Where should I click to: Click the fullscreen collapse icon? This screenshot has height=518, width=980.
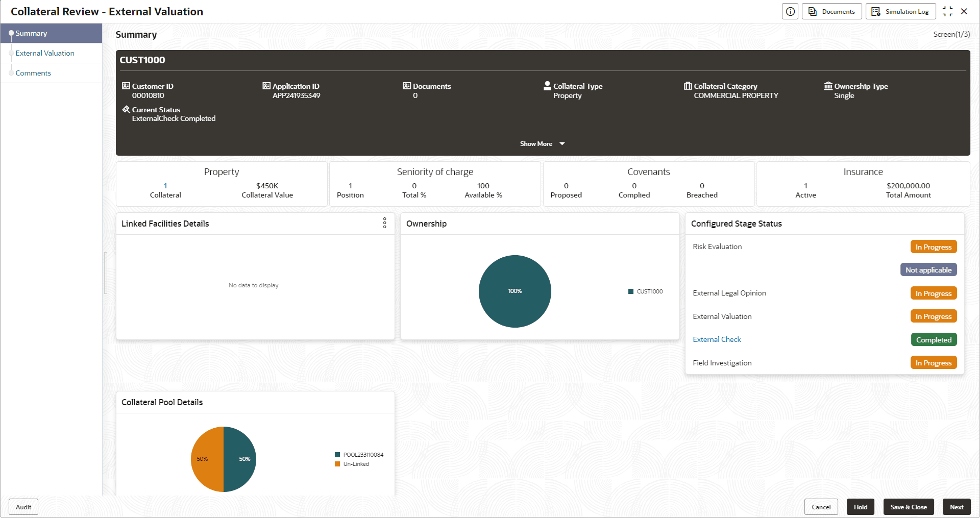pos(947,11)
